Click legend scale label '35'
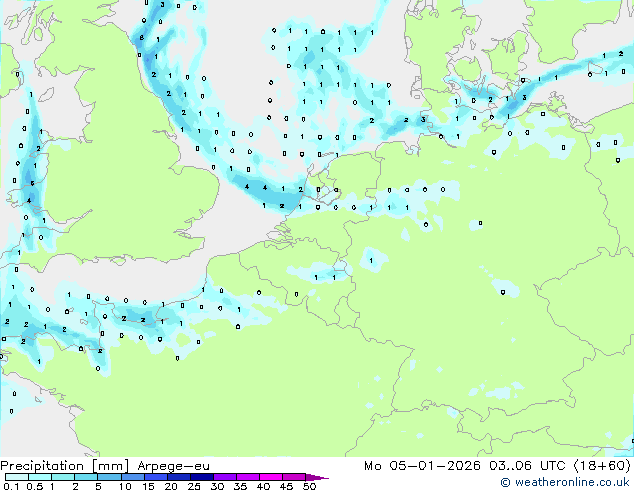This screenshot has width=634, height=490. click(240, 486)
